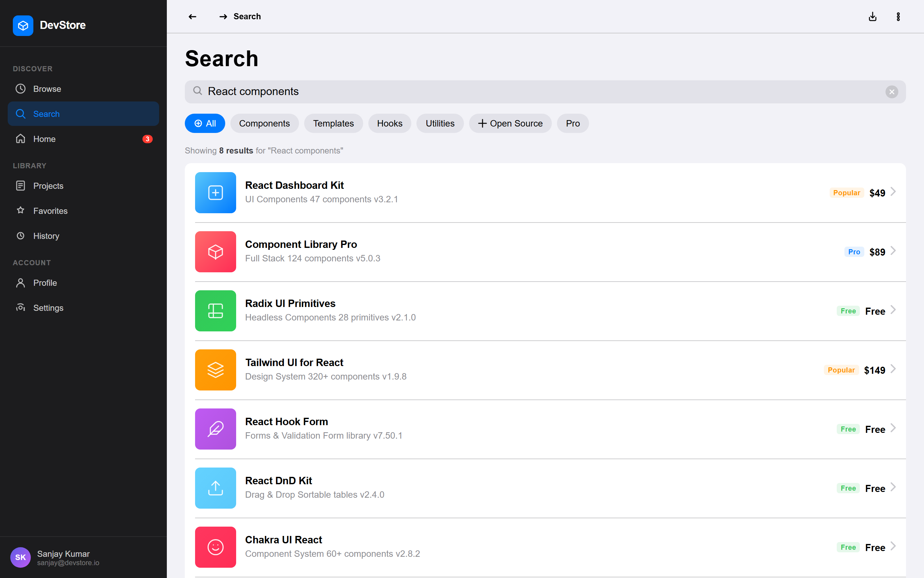Filter results by Hooks
924x578 pixels.
pyautogui.click(x=389, y=124)
